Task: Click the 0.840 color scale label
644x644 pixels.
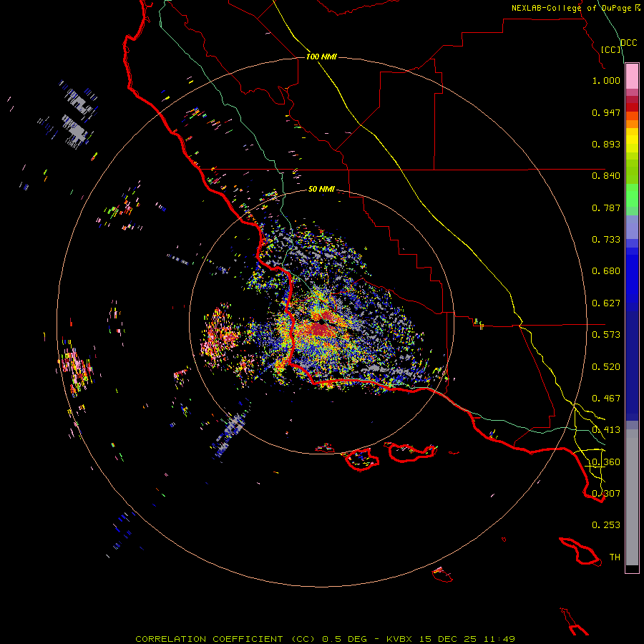Action: [x=606, y=176]
